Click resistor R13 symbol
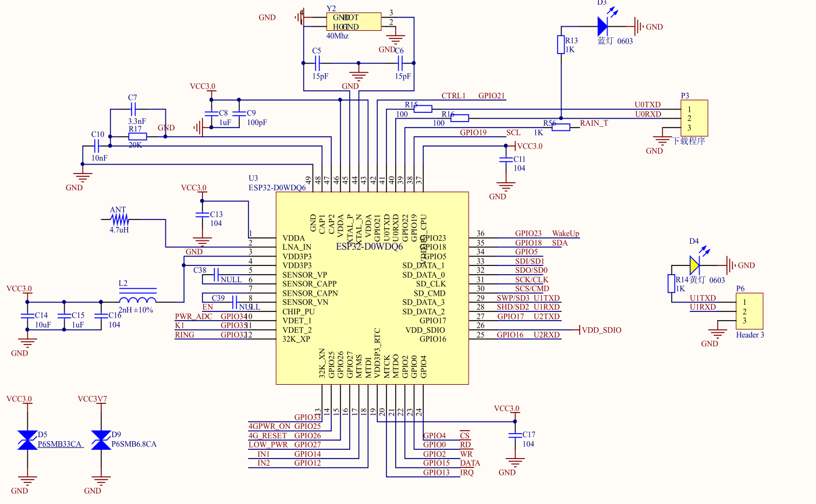This screenshot has width=816, height=504. point(561,45)
